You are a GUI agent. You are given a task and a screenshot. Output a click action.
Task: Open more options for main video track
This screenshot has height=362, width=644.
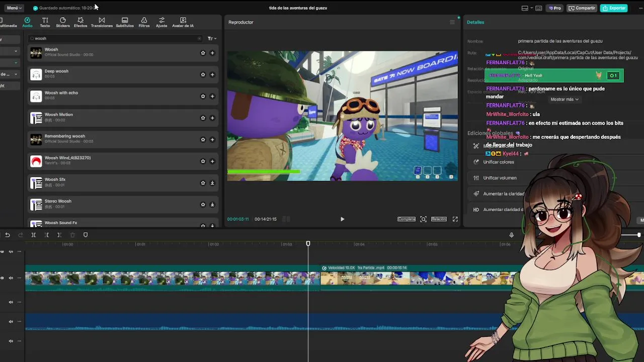click(x=20, y=278)
